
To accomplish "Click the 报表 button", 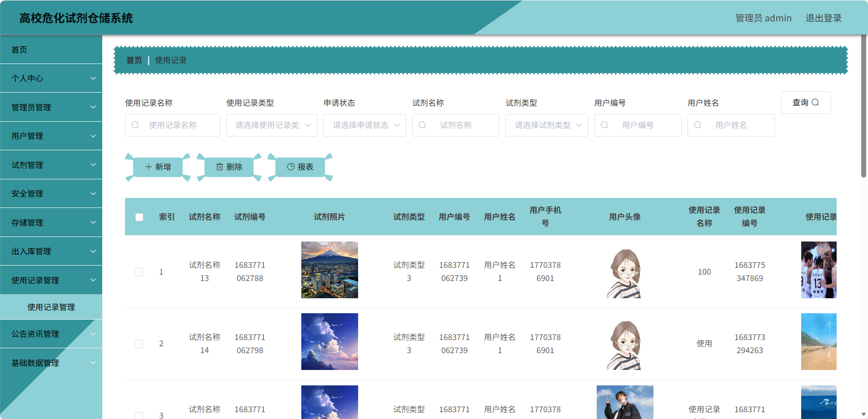I will pyautogui.click(x=300, y=167).
